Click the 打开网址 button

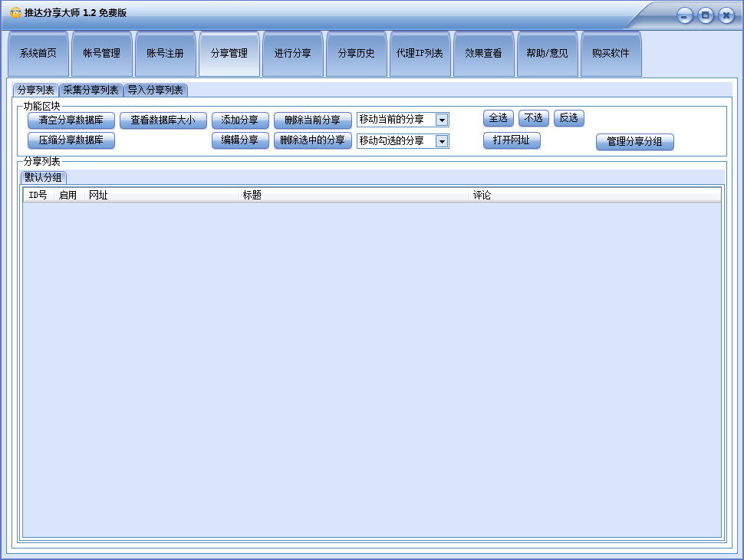(x=512, y=140)
